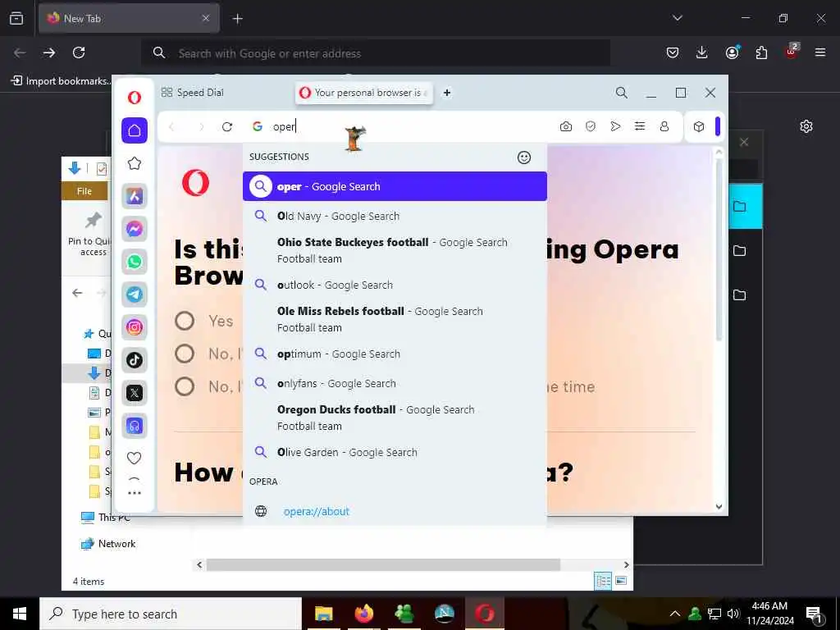Open Firefox downloads arrow icon
The height and width of the screenshot is (630, 840).
pyautogui.click(x=702, y=52)
